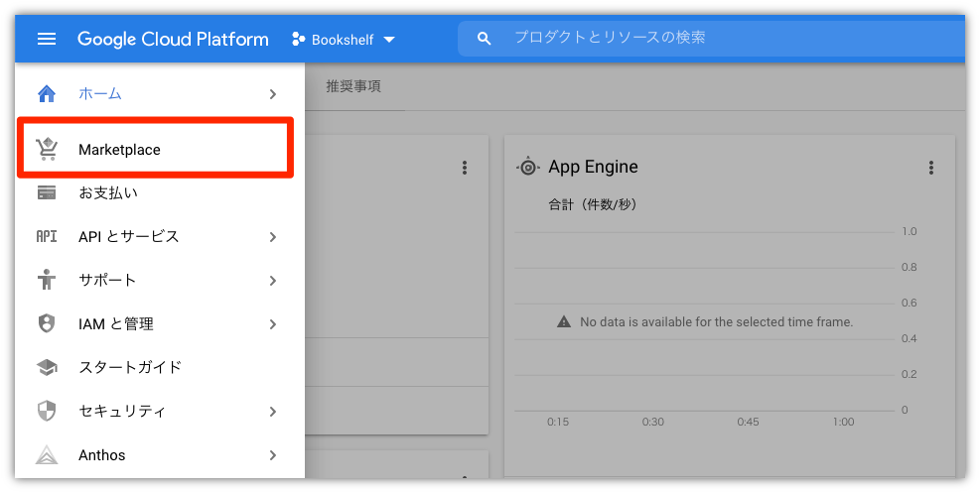Open the Bookshelf project selector dropdown arrow
980x493 pixels.
[389, 40]
